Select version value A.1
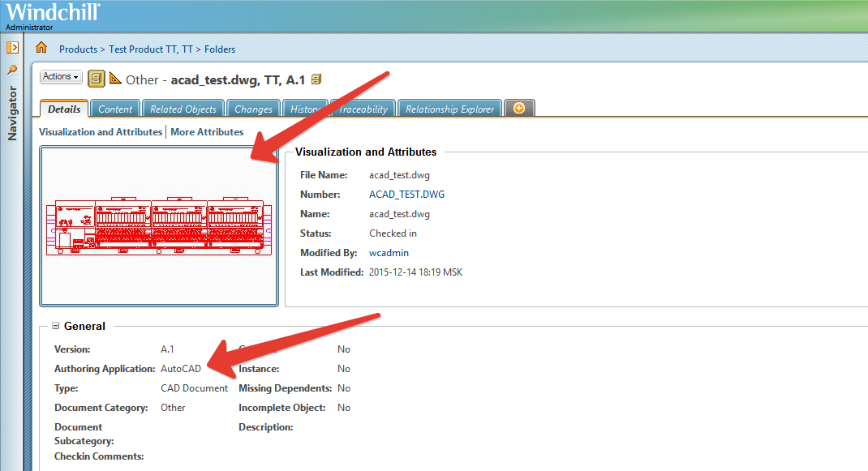 tap(167, 349)
